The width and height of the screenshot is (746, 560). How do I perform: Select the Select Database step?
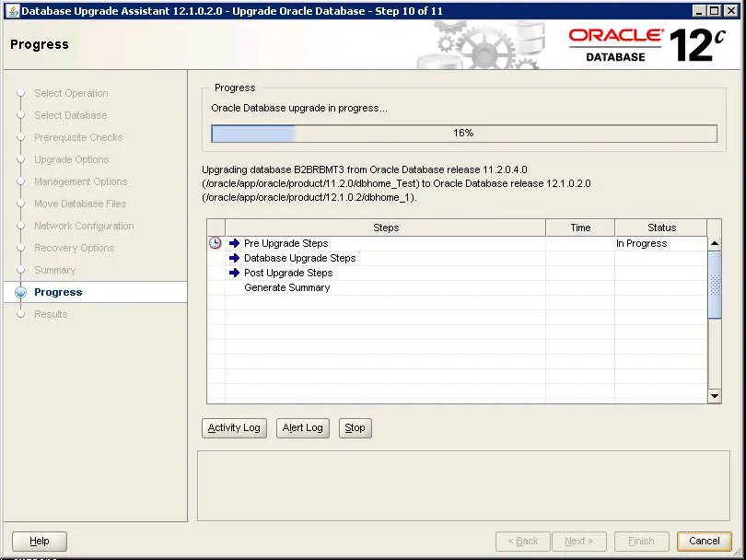[70, 115]
